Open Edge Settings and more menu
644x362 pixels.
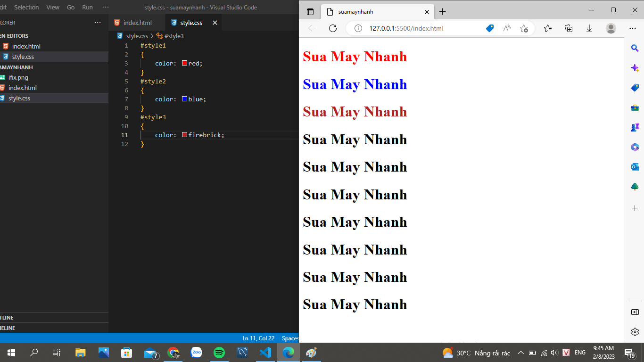[633, 28]
